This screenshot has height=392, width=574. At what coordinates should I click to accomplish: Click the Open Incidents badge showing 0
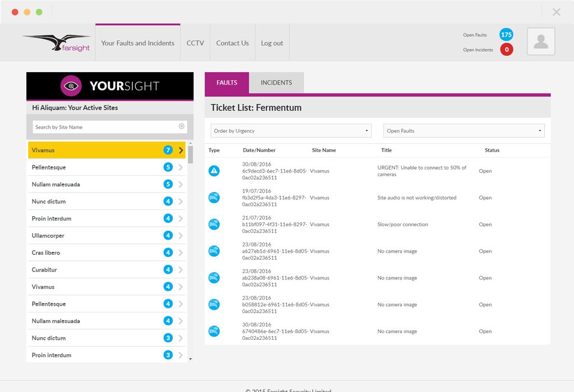[x=506, y=49]
